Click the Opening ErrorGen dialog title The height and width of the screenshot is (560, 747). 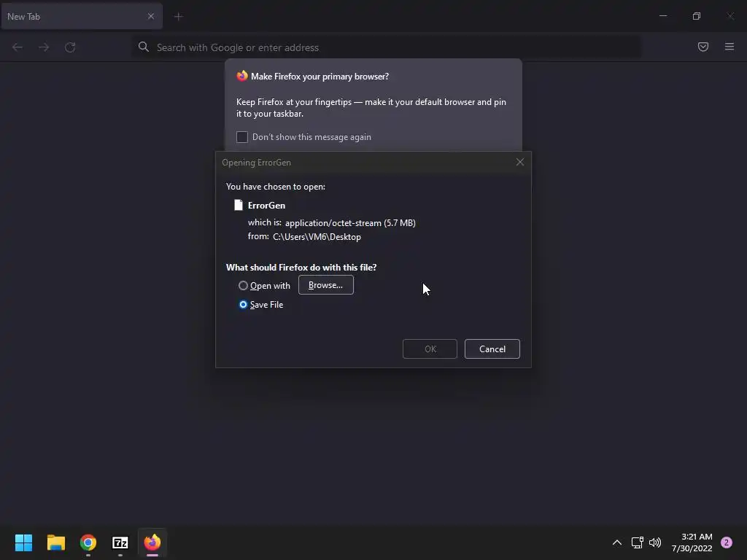(x=256, y=163)
